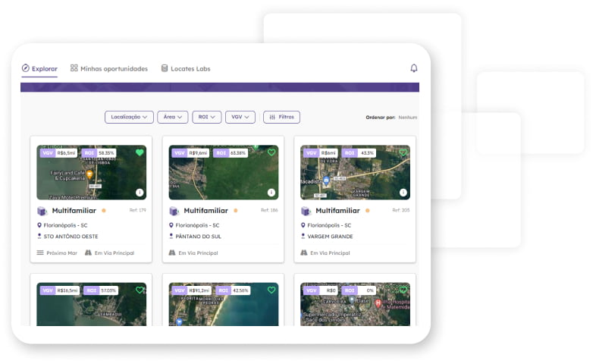Click the R$91,2mi card's heart icon

(271, 290)
